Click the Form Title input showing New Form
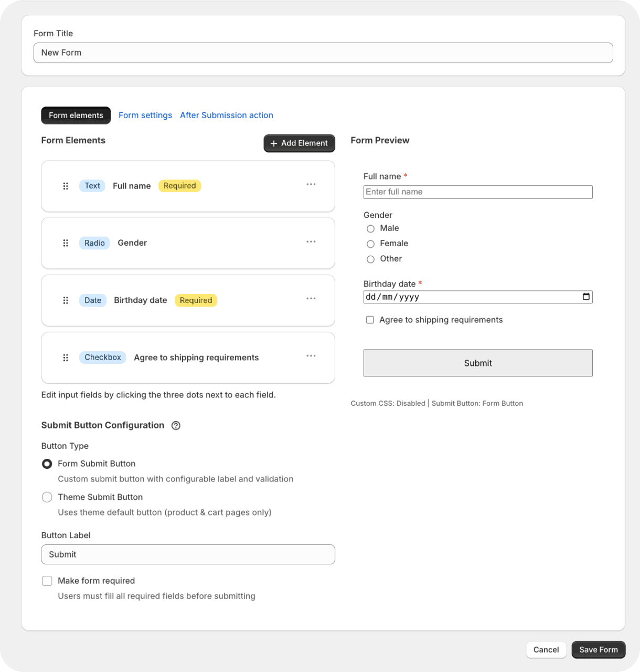The height and width of the screenshot is (672, 640). click(323, 52)
